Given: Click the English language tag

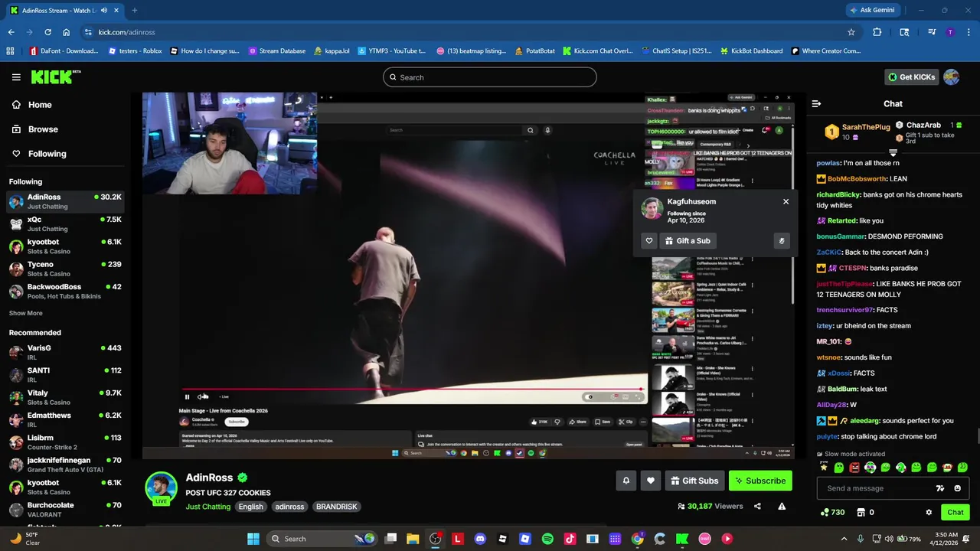Looking at the screenshot, I should pyautogui.click(x=250, y=507).
